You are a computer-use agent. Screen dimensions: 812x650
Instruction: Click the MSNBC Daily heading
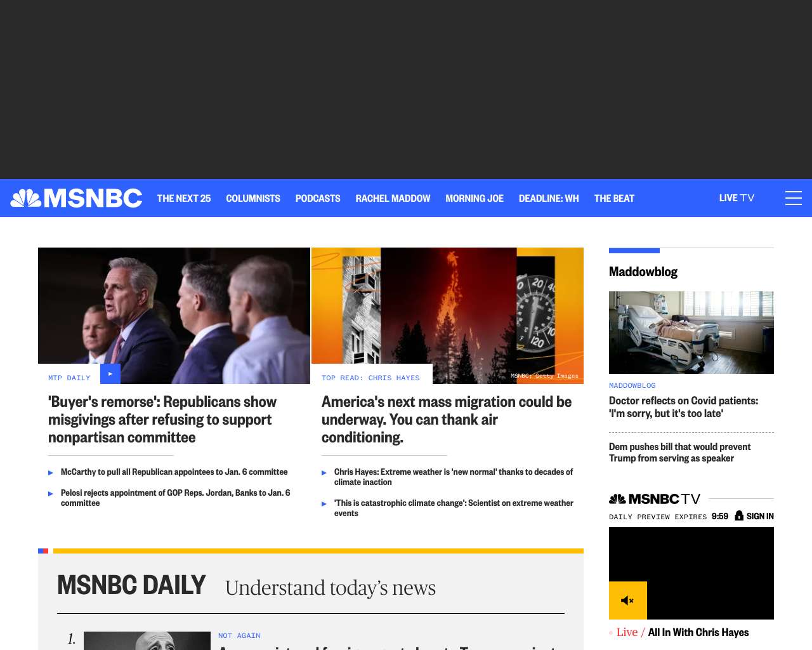131,585
